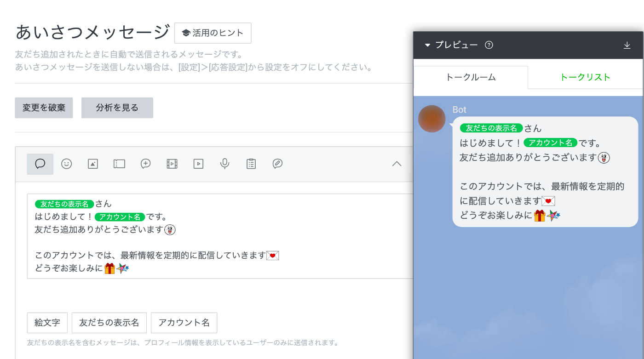Collapse the プレビュー panel triangle

pos(427,45)
